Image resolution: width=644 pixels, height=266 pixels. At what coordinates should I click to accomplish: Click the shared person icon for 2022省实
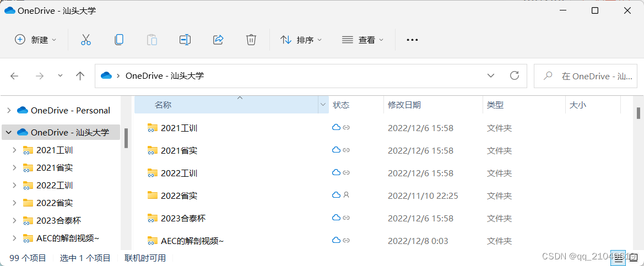[346, 194]
